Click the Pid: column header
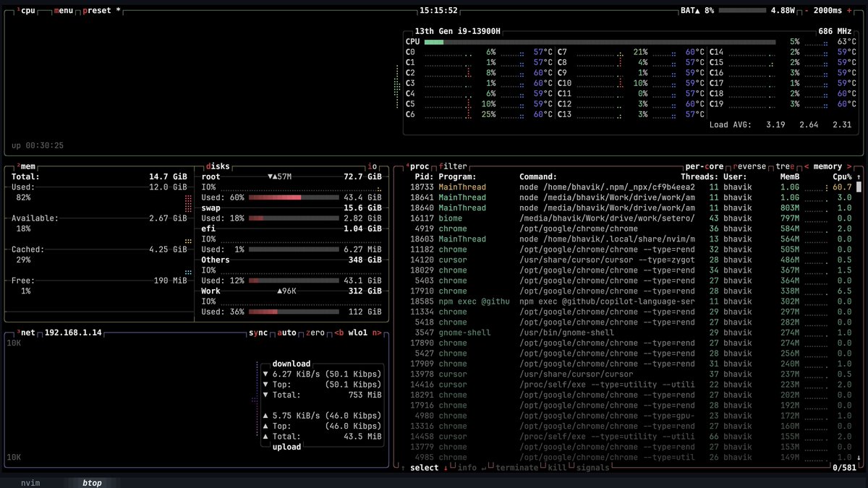 tap(423, 176)
